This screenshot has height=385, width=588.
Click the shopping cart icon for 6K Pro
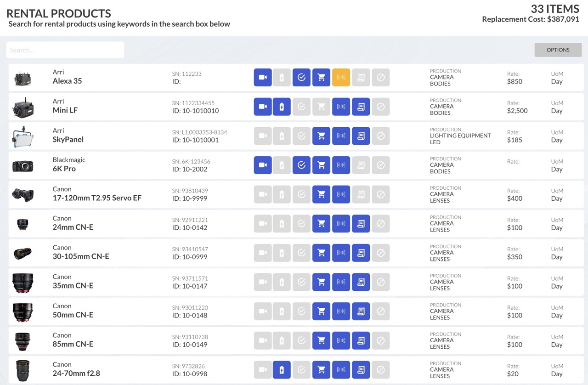(322, 165)
